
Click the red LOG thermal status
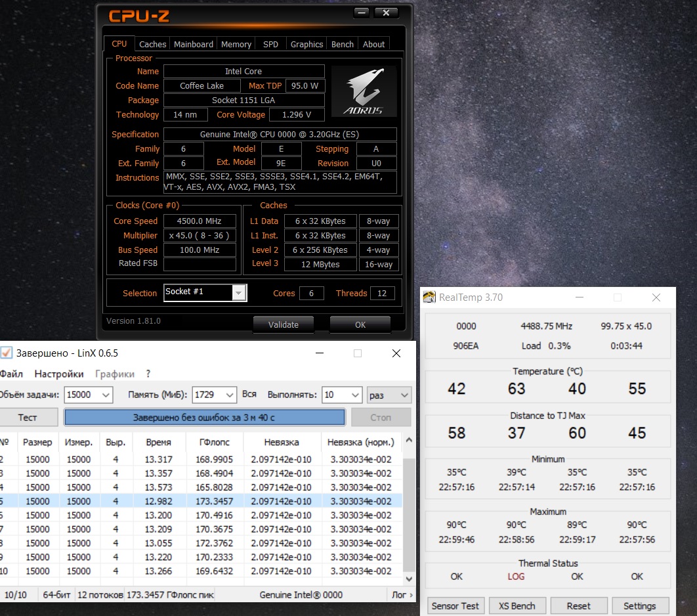tap(516, 577)
